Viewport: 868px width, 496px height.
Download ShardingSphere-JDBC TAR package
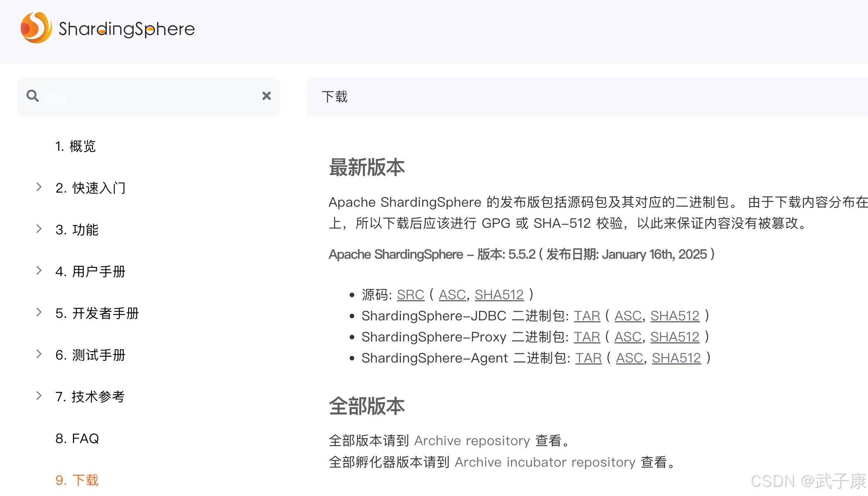point(587,316)
